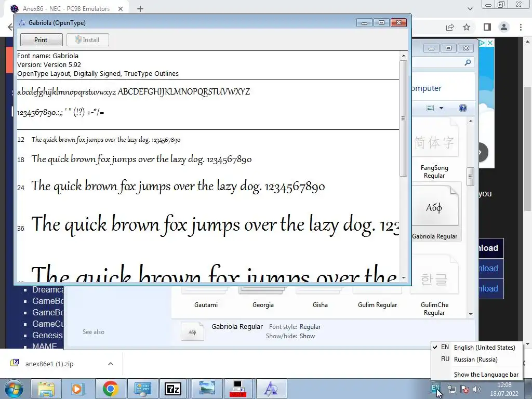The height and width of the screenshot is (399, 532).
Task: Open the Start menu orb
Action: (14, 389)
